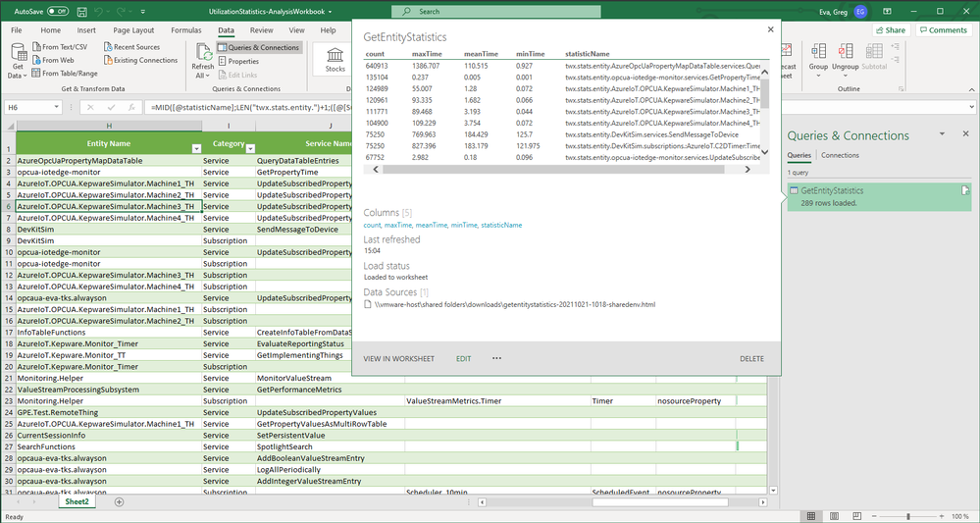Click the Share button

coord(890,30)
